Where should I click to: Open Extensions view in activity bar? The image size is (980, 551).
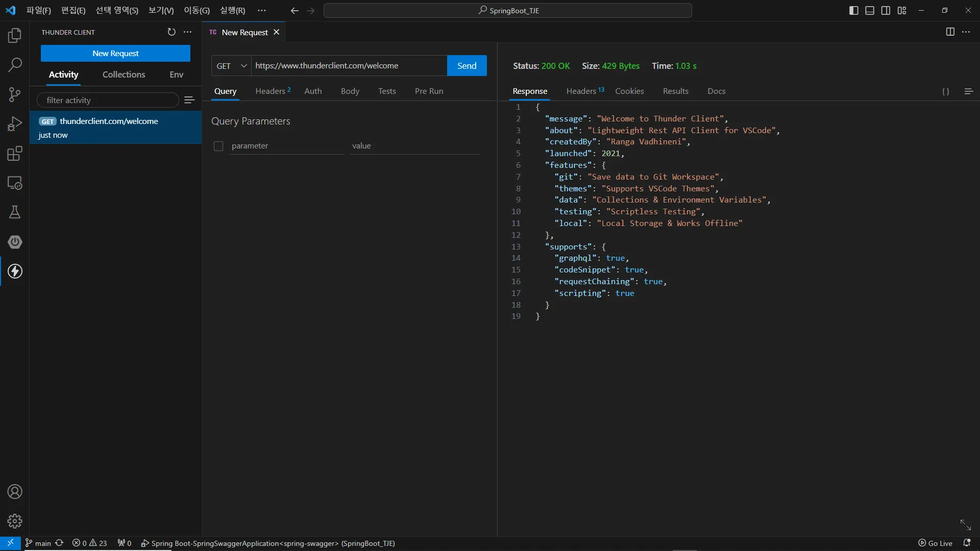tap(15, 154)
